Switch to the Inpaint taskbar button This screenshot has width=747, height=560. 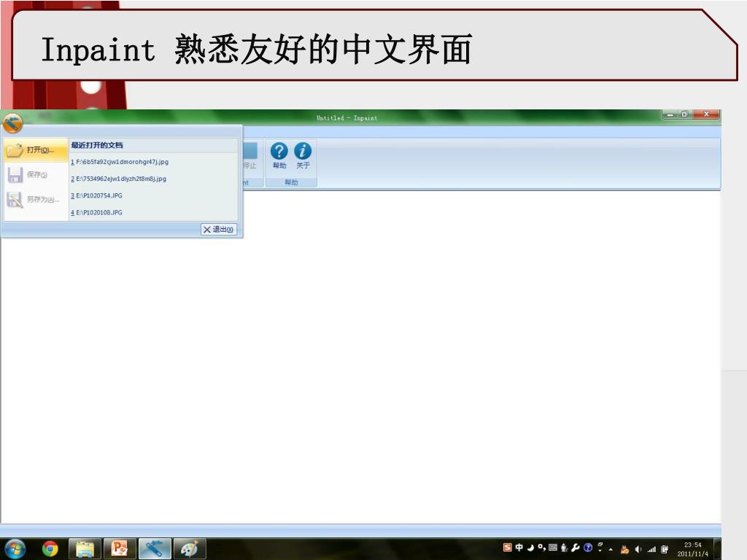(x=155, y=549)
